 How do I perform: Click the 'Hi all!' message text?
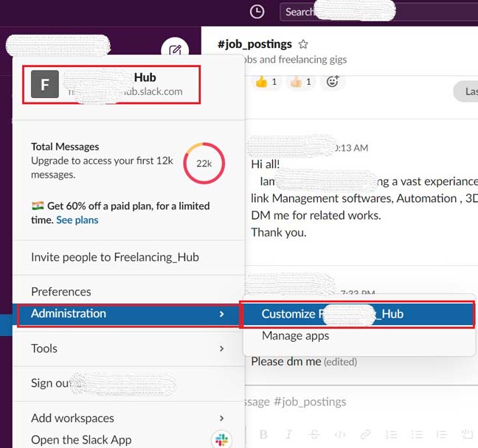[x=266, y=164]
